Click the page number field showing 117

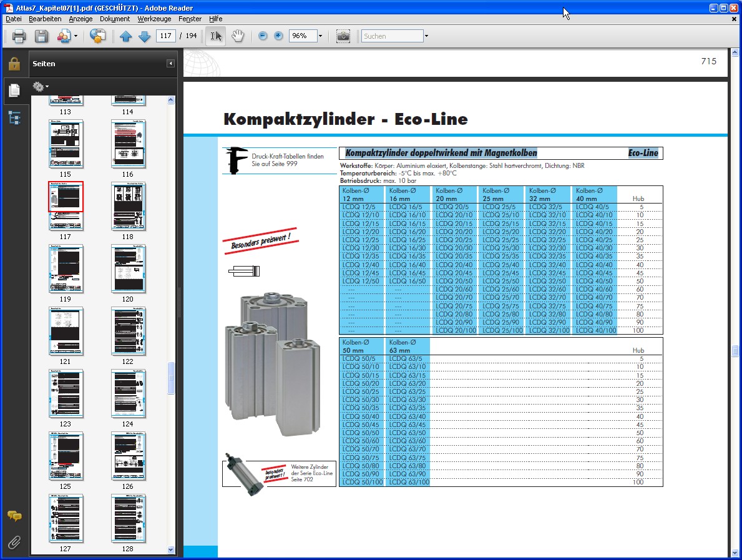pos(165,36)
